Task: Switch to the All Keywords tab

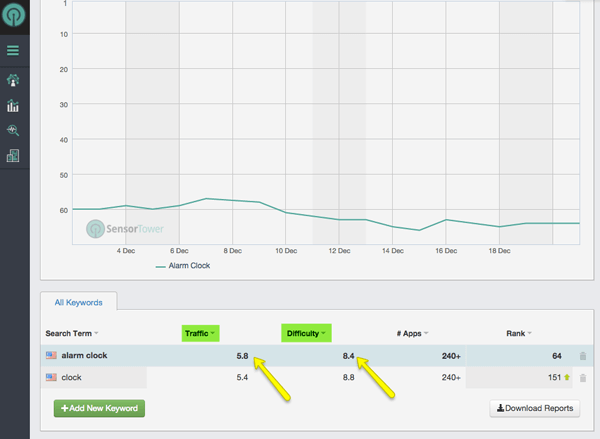Action: point(78,302)
